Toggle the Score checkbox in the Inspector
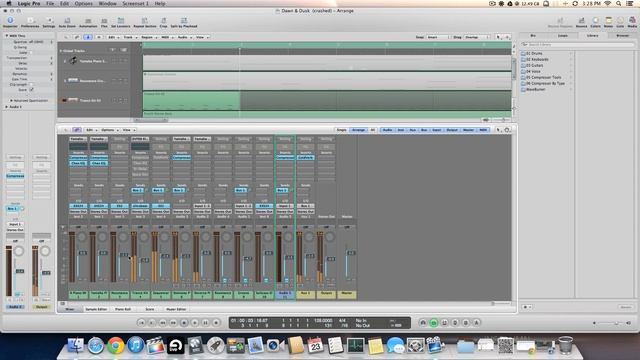 (x=31, y=89)
